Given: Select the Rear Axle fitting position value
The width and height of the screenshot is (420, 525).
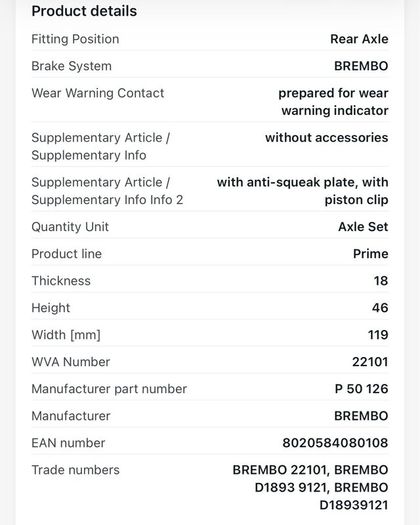Looking at the screenshot, I should point(359,39).
